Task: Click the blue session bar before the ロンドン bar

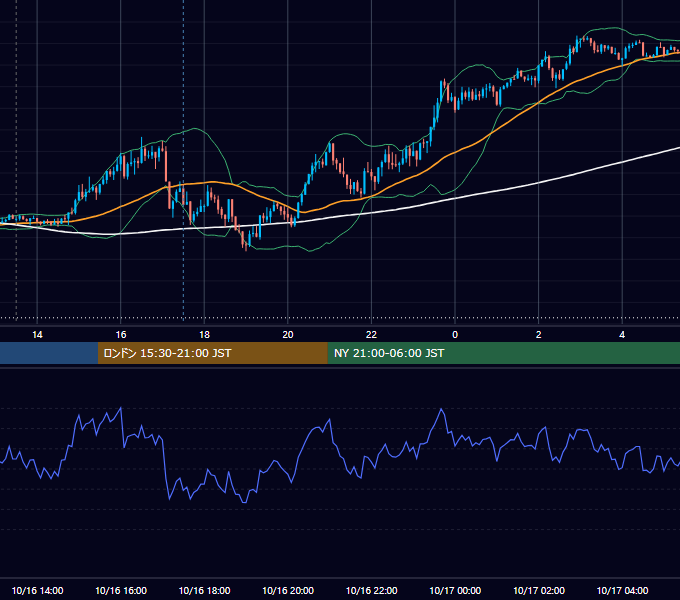Action: click(x=49, y=353)
